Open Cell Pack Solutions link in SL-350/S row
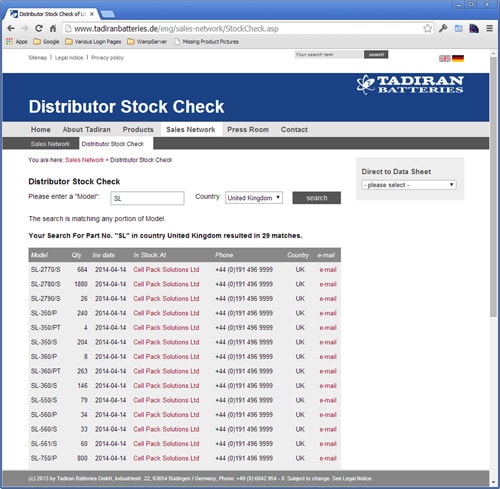The image size is (500, 489). 166,342
